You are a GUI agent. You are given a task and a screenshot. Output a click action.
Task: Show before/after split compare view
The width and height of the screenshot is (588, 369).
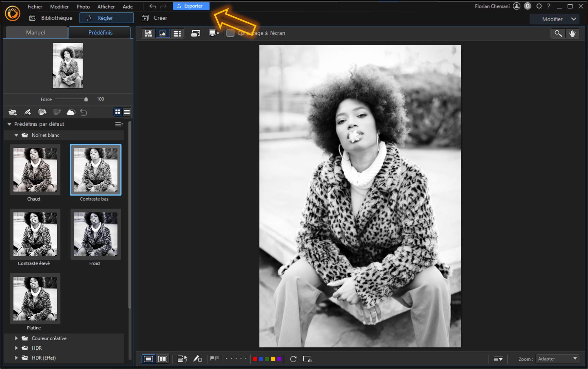click(x=163, y=359)
